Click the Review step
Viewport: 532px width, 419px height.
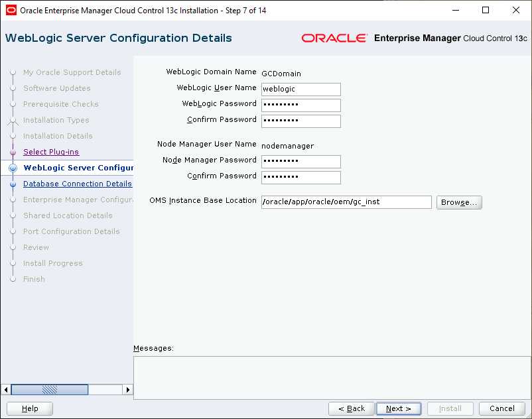click(36, 247)
